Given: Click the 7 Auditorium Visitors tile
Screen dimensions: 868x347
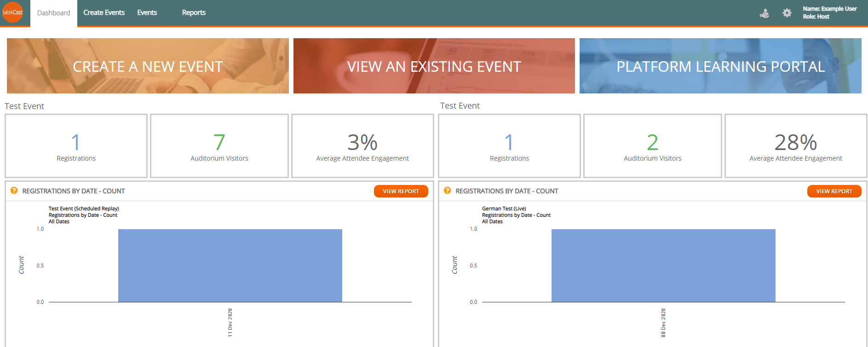Looking at the screenshot, I should click(x=219, y=146).
